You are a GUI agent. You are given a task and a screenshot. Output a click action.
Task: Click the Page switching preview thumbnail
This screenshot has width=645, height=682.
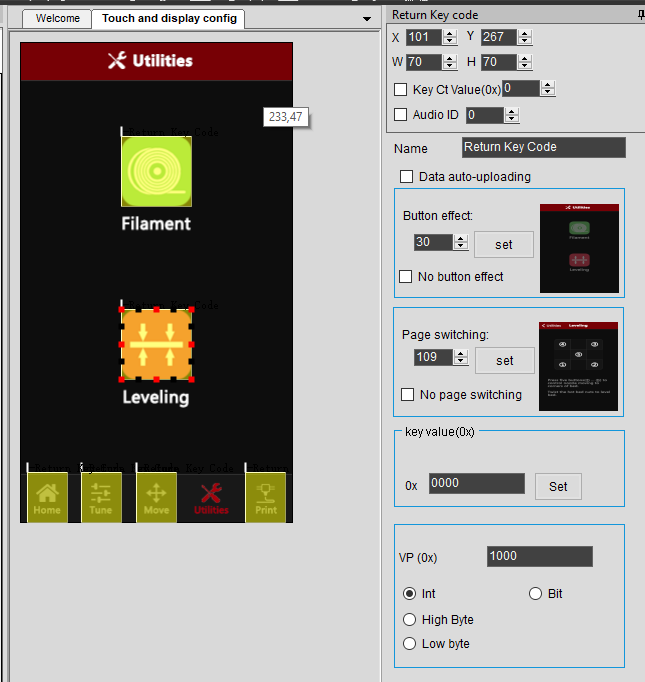pyautogui.click(x=578, y=367)
